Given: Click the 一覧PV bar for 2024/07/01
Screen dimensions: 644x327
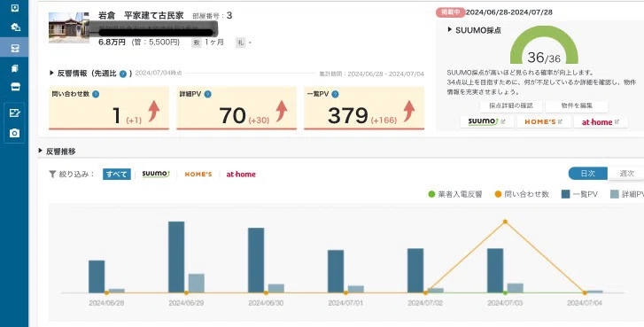Looking at the screenshot, I should (x=336, y=271).
